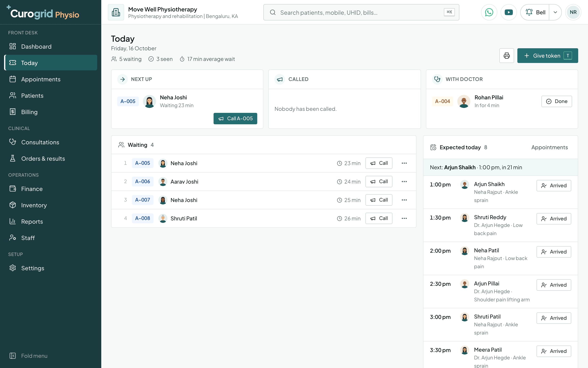The height and width of the screenshot is (368, 588).
Task: Open more options for A-005 Neha Joshi row
Action: 404,163
